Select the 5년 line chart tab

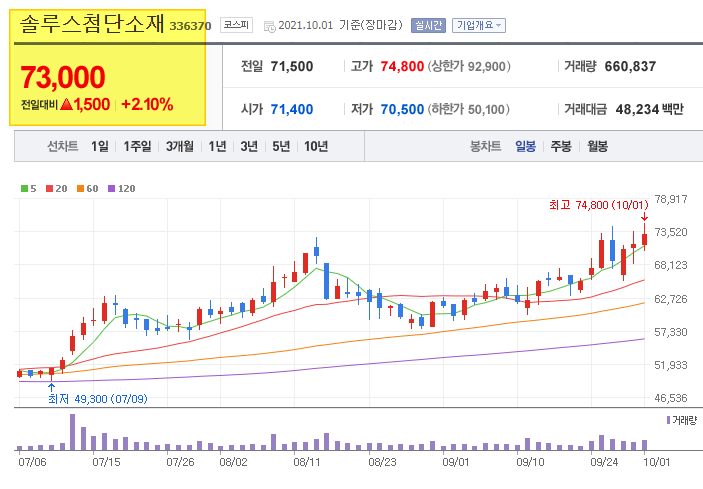click(281, 146)
